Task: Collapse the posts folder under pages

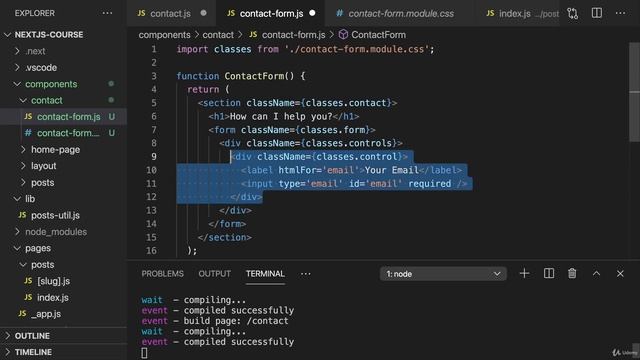Action: 23,264
